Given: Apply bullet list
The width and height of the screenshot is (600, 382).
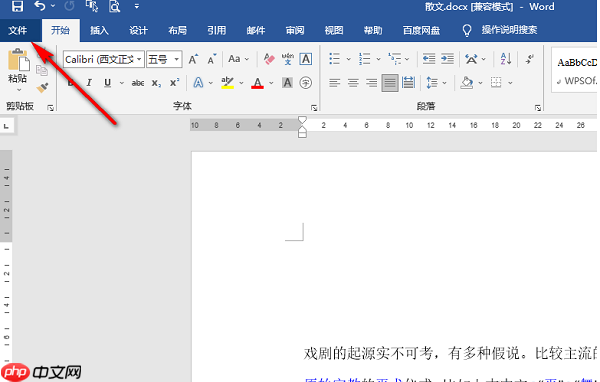Looking at the screenshot, I should tap(334, 59).
